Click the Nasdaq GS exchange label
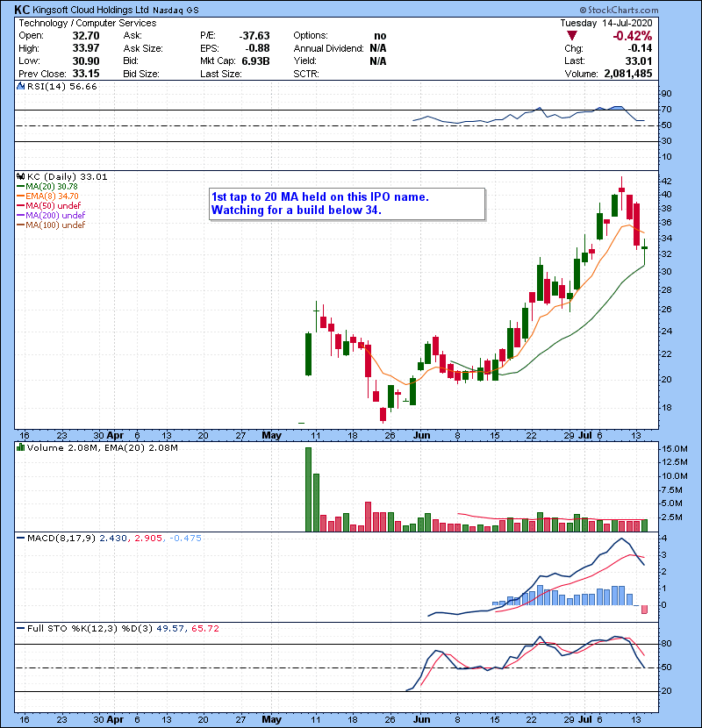The width and height of the screenshot is (702, 728). (175, 11)
